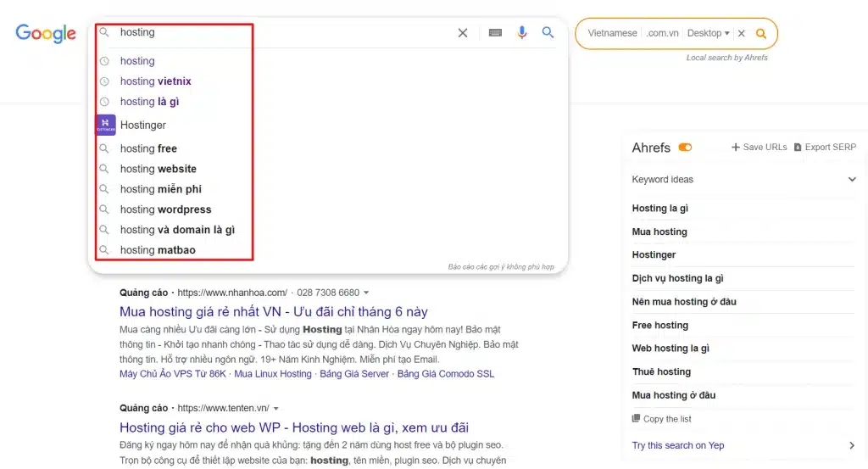Expand Try this search on Yep
The height and width of the screenshot is (469, 868).
tap(852, 445)
